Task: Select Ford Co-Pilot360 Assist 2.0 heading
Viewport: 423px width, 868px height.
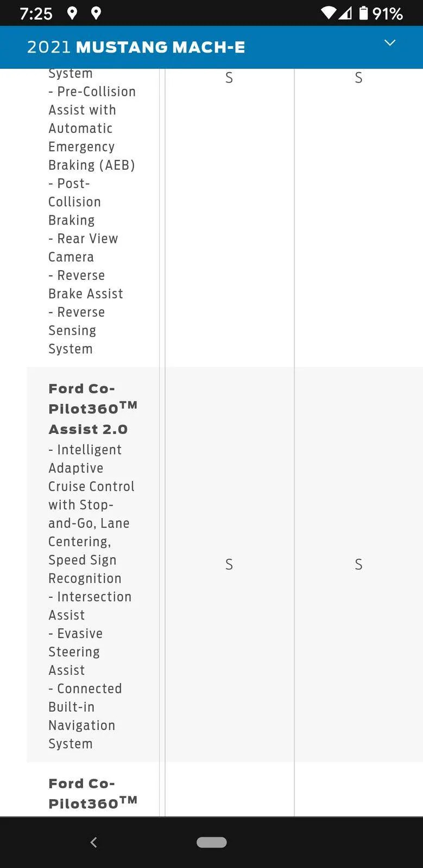Action: [x=93, y=409]
